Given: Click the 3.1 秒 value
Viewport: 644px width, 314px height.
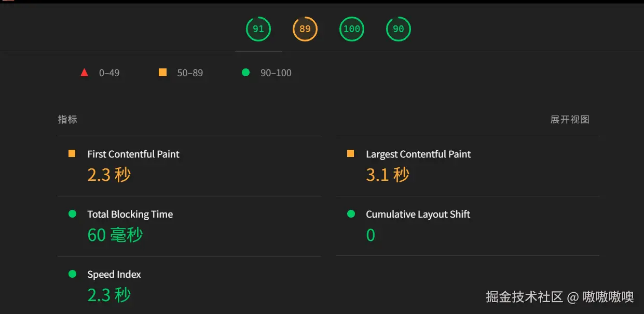Looking at the screenshot, I should pyautogui.click(x=388, y=175).
